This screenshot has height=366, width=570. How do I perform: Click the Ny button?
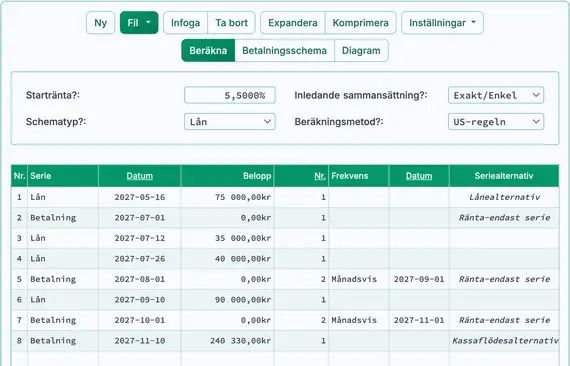coord(100,23)
